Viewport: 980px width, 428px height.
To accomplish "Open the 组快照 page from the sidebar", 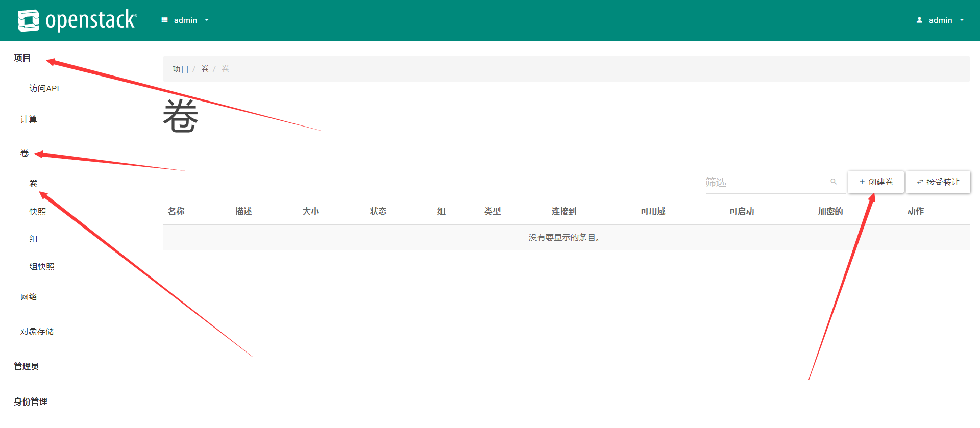I will [42, 266].
